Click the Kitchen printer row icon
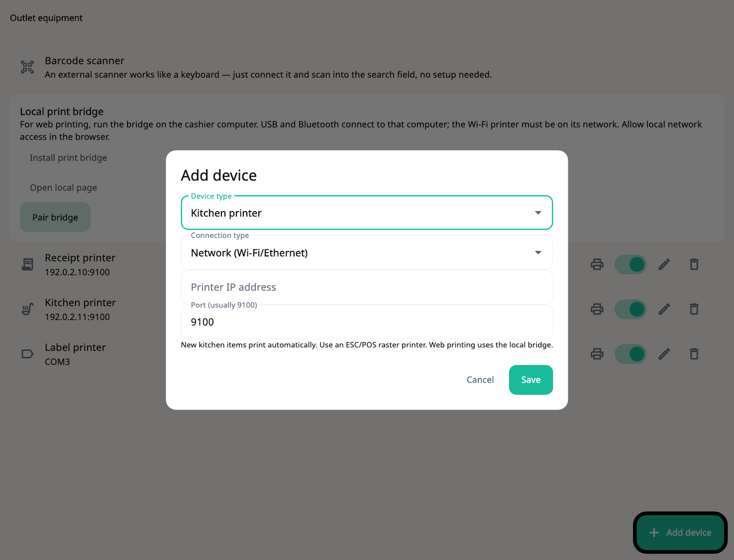Viewport: 734px width, 560px height. pos(27,309)
